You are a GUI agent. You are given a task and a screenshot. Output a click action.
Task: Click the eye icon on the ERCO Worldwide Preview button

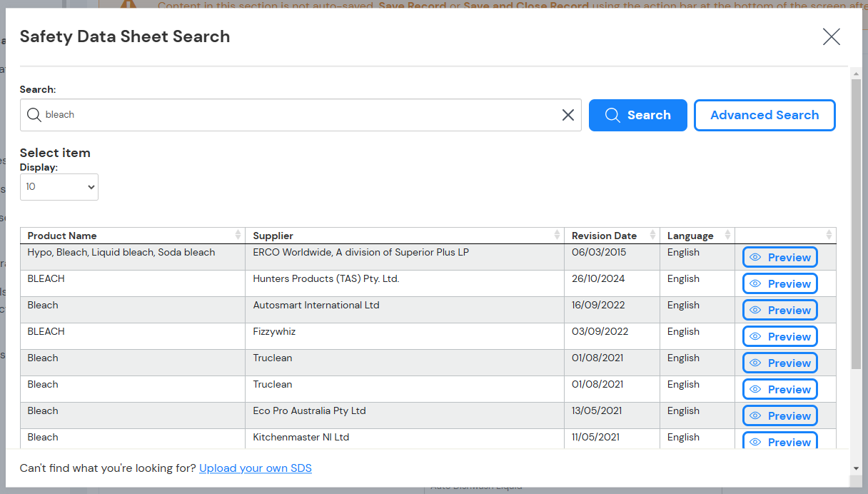click(x=755, y=257)
